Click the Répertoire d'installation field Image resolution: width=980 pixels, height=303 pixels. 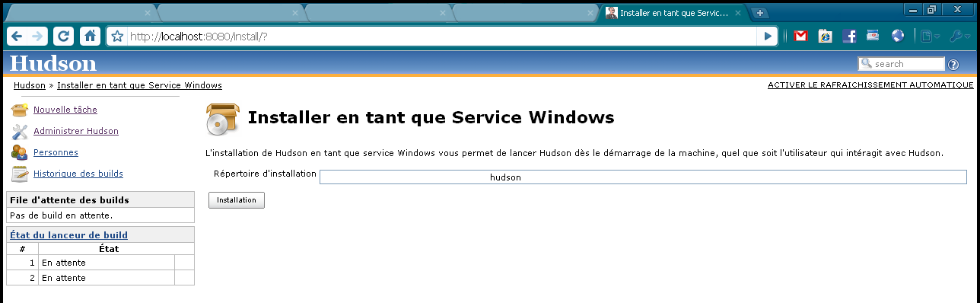click(x=643, y=177)
